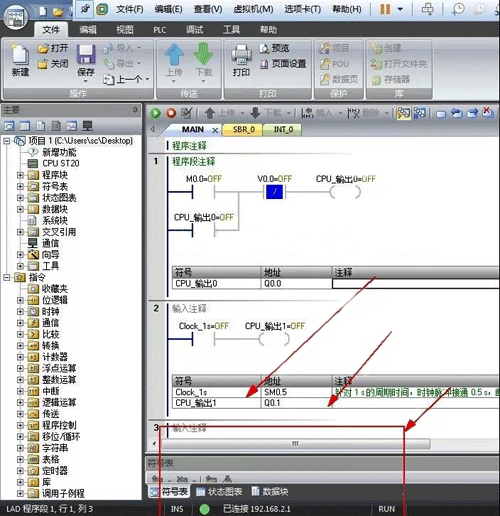This screenshot has width=500, height=516.
Task: Click the 保存 floppy disk icon
Action: [x=86, y=54]
